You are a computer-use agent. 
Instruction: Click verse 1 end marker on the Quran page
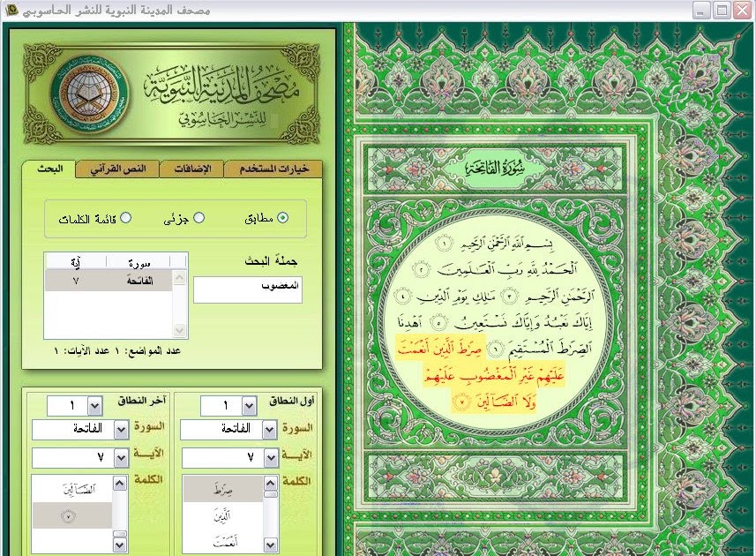tap(444, 243)
